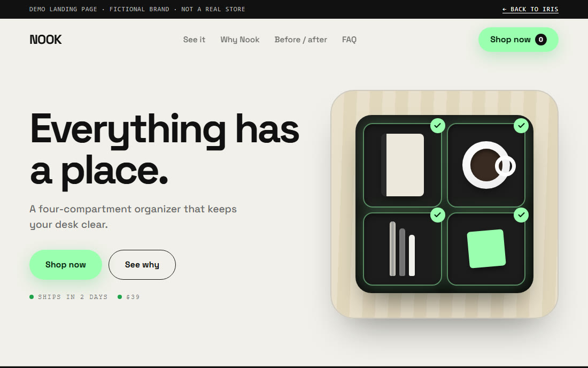
Task: Click the checkmark on the coffee compartment
Action: click(521, 125)
